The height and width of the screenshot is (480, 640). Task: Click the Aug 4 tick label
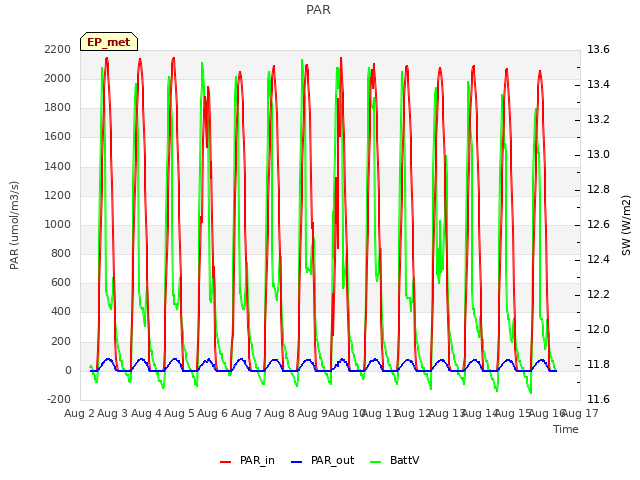coord(146,413)
